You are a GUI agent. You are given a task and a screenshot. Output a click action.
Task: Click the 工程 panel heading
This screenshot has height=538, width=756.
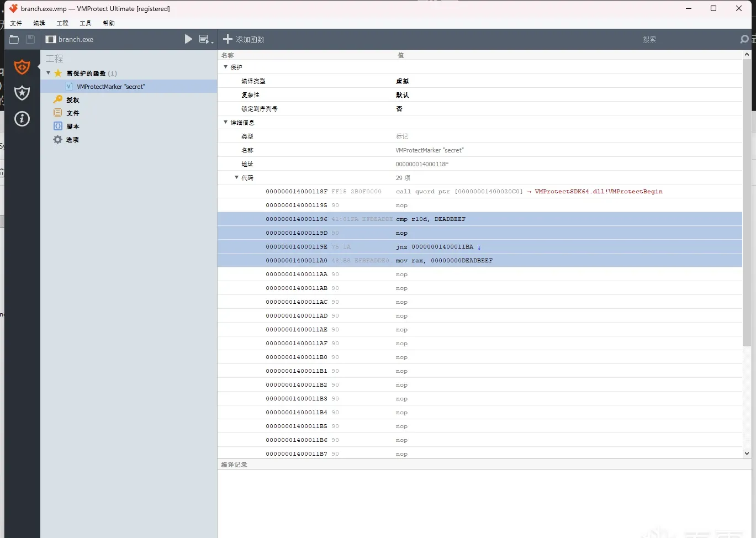click(x=55, y=59)
